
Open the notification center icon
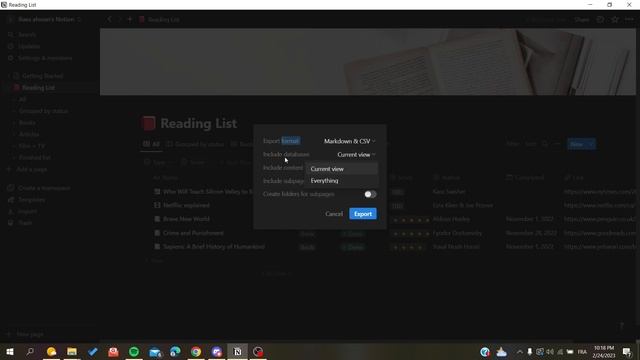click(x=627, y=351)
